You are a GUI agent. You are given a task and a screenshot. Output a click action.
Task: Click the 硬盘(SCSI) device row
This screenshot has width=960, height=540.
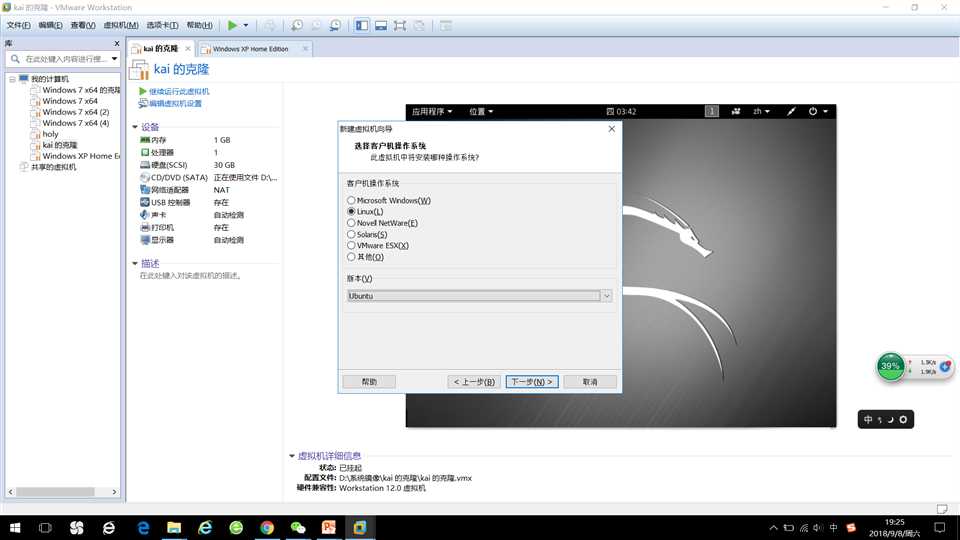pyautogui.click(x=208, y=165)
